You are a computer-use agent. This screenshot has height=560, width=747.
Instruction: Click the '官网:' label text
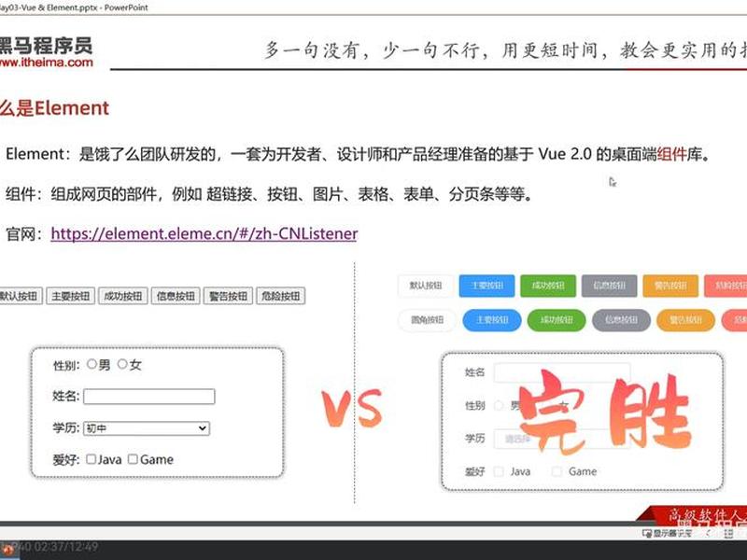click(x=24, y=234)
